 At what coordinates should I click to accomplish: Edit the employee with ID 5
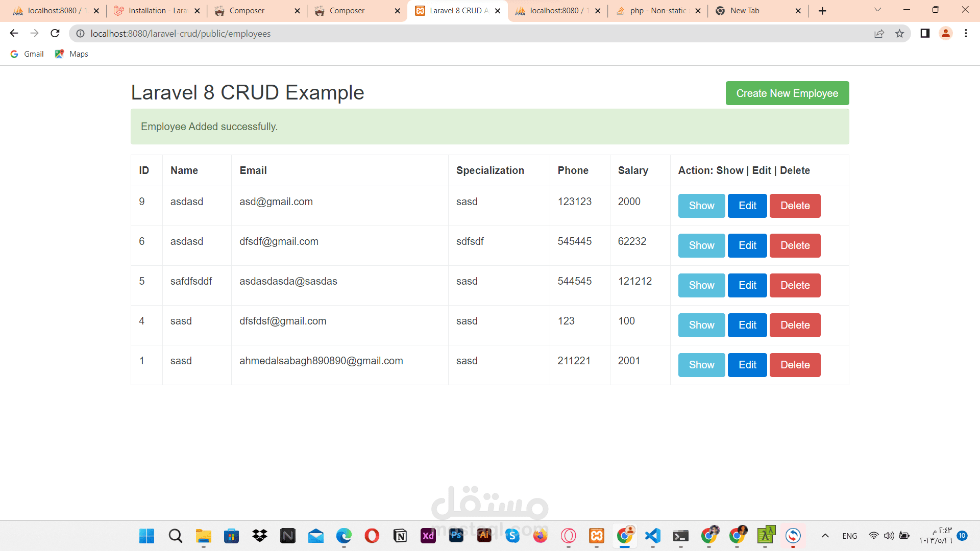coord(747,285)
